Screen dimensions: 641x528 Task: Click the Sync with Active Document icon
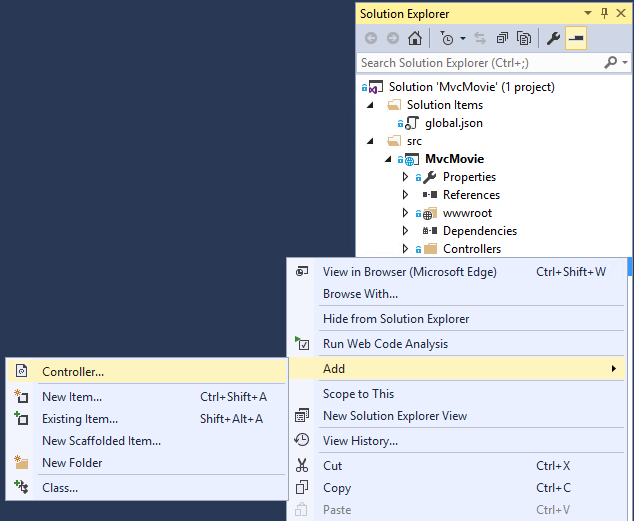[480, 38]
